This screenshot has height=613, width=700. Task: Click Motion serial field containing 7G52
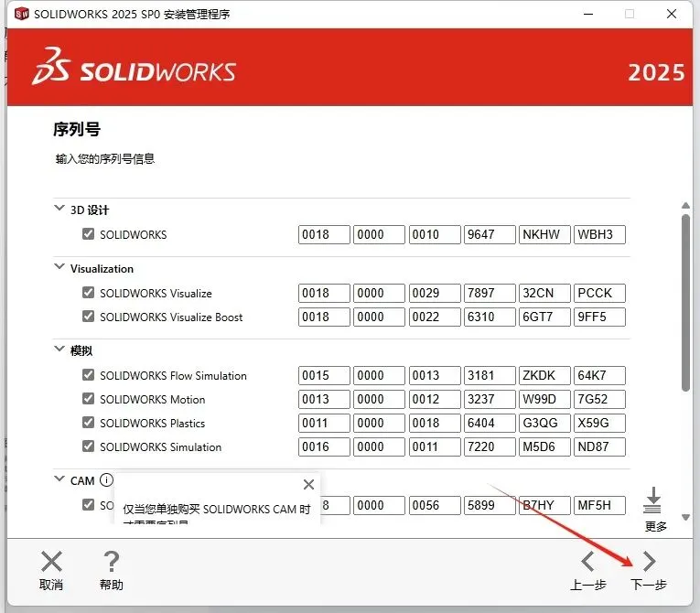599,399
